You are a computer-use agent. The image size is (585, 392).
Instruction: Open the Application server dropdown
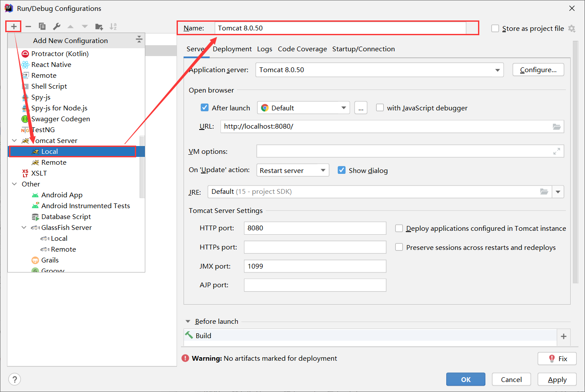(497, 70)
